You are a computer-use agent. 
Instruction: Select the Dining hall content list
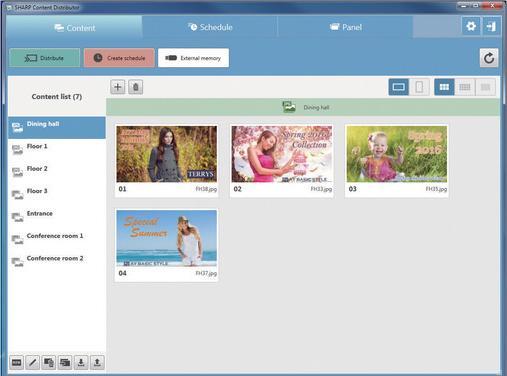click(x=57, y=127)
